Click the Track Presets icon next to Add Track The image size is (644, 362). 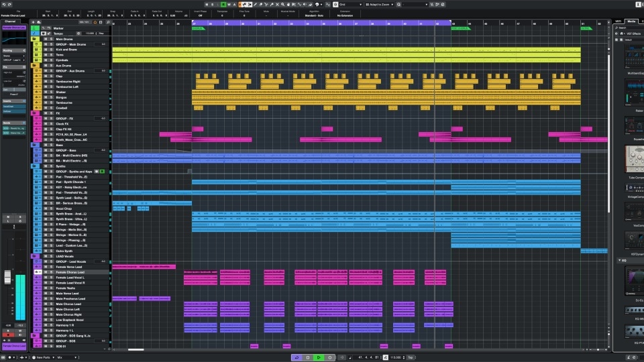(x=39, y=22)
